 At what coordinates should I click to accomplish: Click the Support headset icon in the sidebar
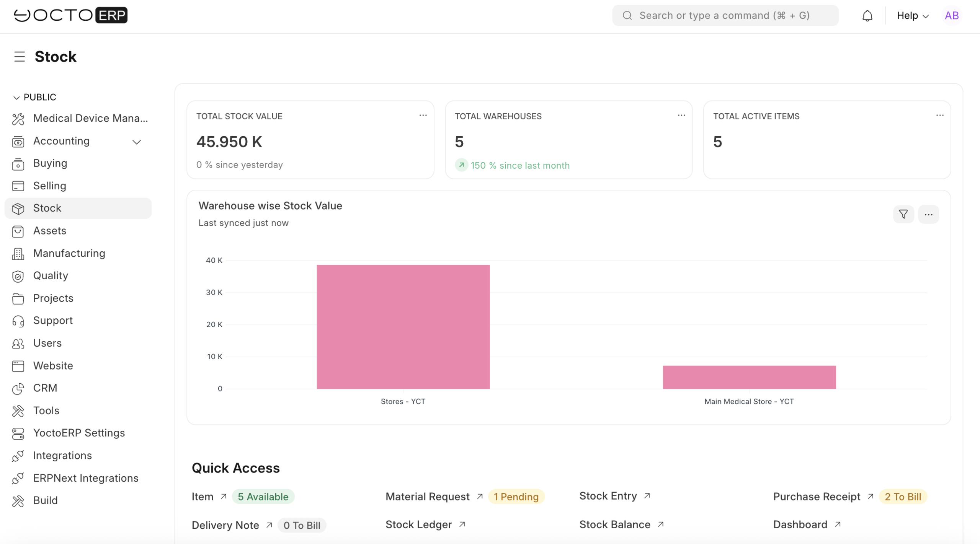(18, 321)
